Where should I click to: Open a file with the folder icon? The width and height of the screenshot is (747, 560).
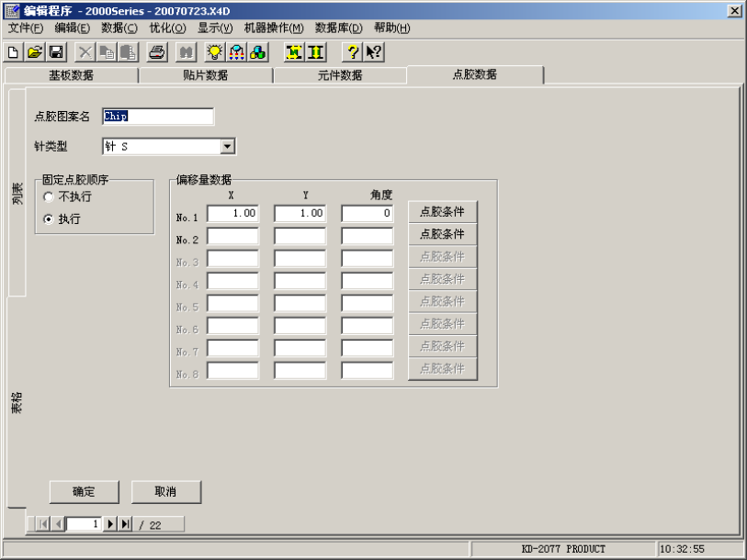[34, 52]
